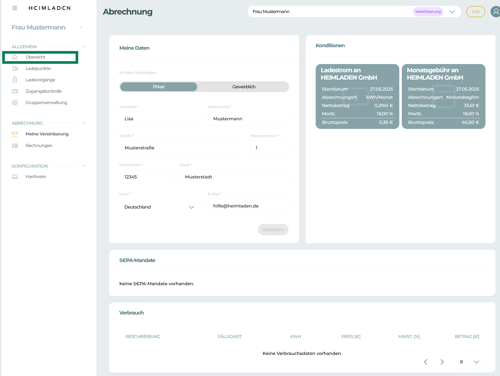Click the FÄLLIGKEIT column header
Viewport: 500px width, 376px height.
pos(230,337)
